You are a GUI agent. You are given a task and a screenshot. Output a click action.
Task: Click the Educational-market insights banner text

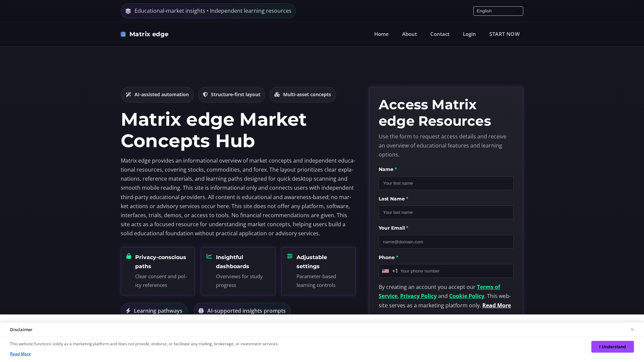point(213,11)
